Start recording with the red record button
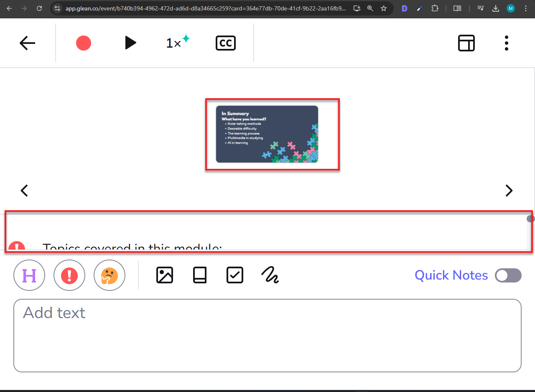Screen dimensions: 535x392 (84, 43)
